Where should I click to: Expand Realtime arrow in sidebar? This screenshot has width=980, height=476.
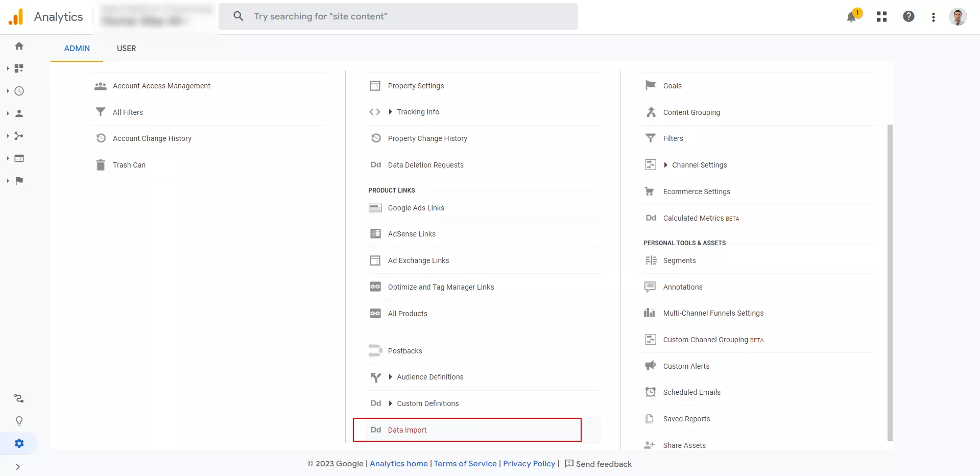pos(8,91)
